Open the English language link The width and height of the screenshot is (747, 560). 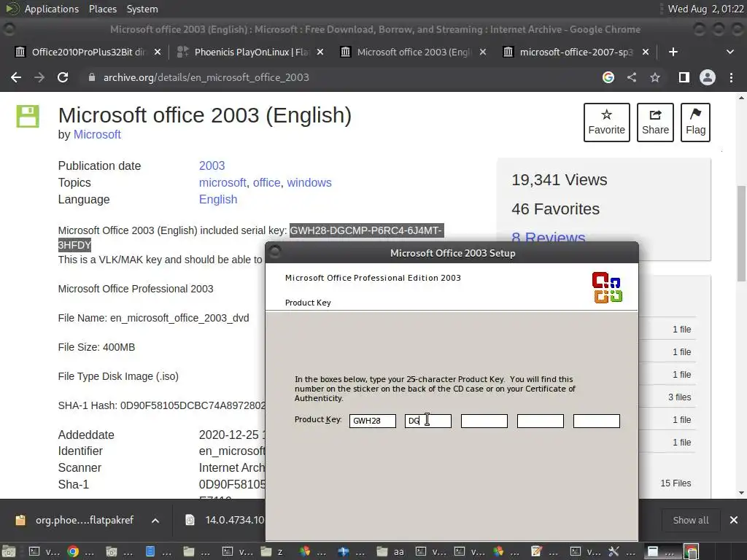pos(217,199)
